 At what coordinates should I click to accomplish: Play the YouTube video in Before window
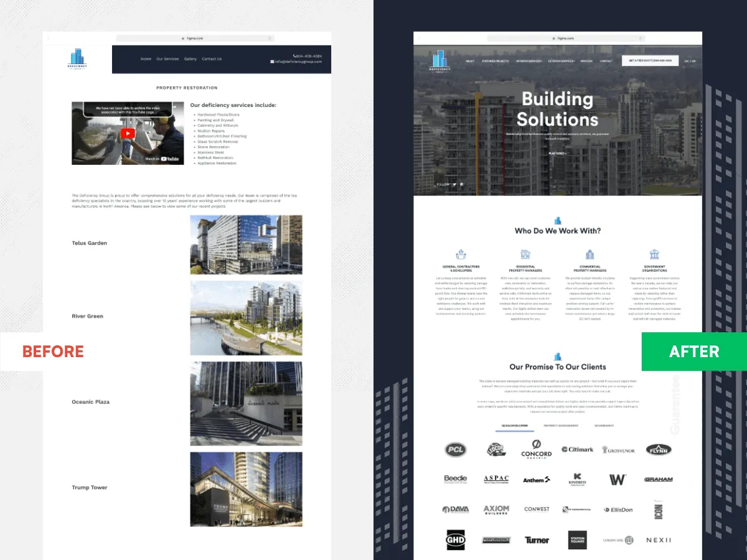(128, 133)
